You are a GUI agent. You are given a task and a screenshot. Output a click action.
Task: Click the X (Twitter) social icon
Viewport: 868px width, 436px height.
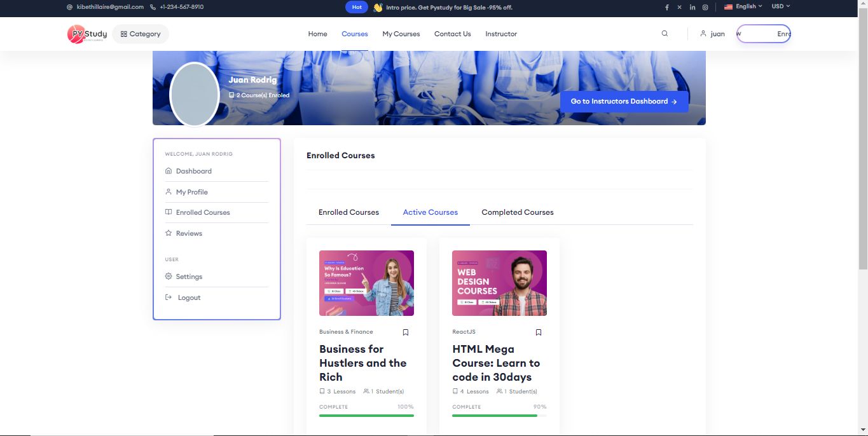pyautogui.click(x=680, y=7)
